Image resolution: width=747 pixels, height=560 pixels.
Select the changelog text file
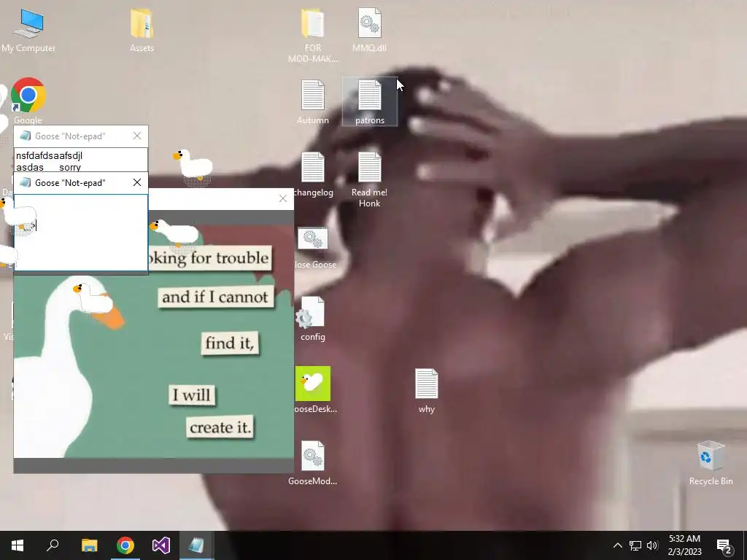tap(313, 174)
